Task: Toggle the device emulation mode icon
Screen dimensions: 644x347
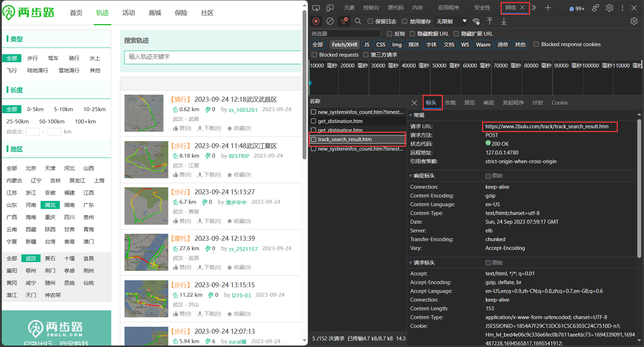Action: (330, 8)
